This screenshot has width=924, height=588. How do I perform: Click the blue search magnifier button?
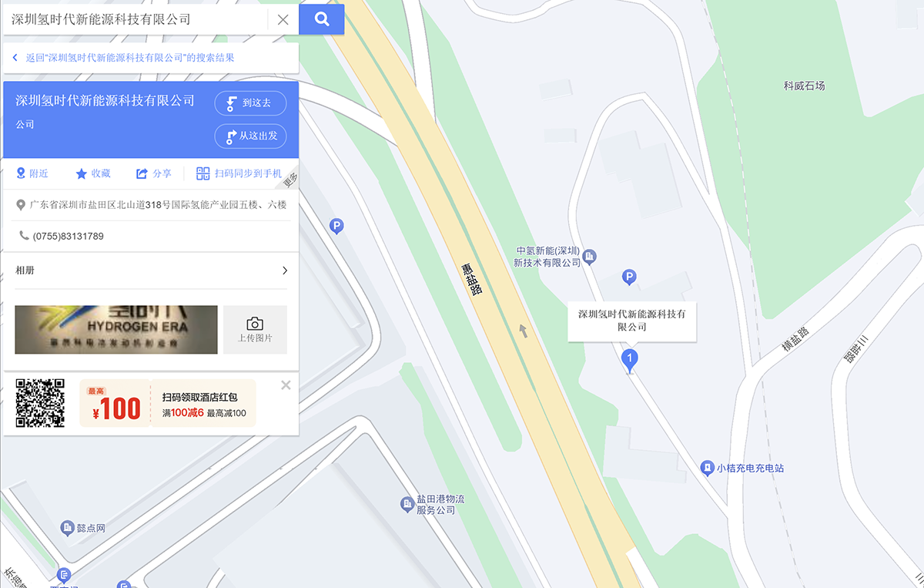coord(322,19)
